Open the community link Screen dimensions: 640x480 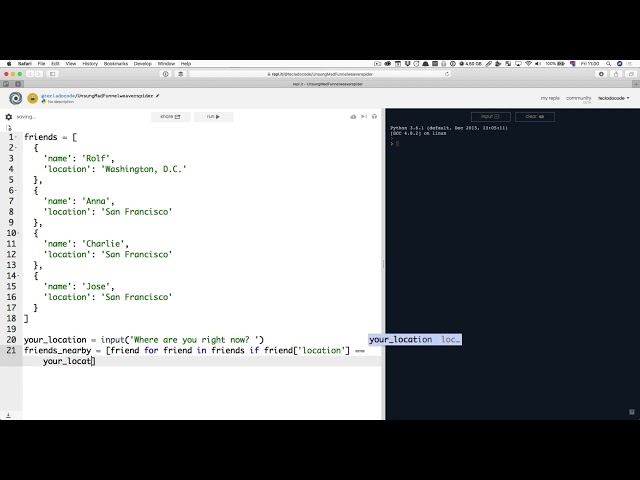click(x=578, y=98)
